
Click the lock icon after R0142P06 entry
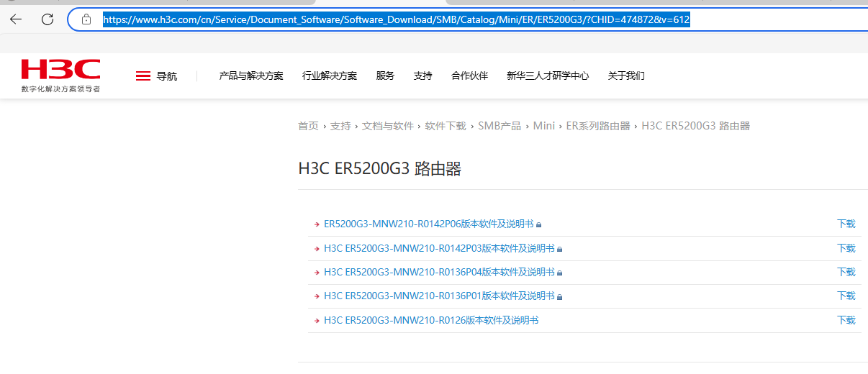click(538, 224)
